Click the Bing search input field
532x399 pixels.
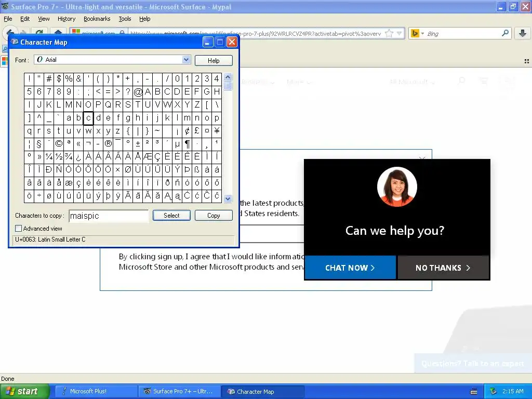point(463,34)
